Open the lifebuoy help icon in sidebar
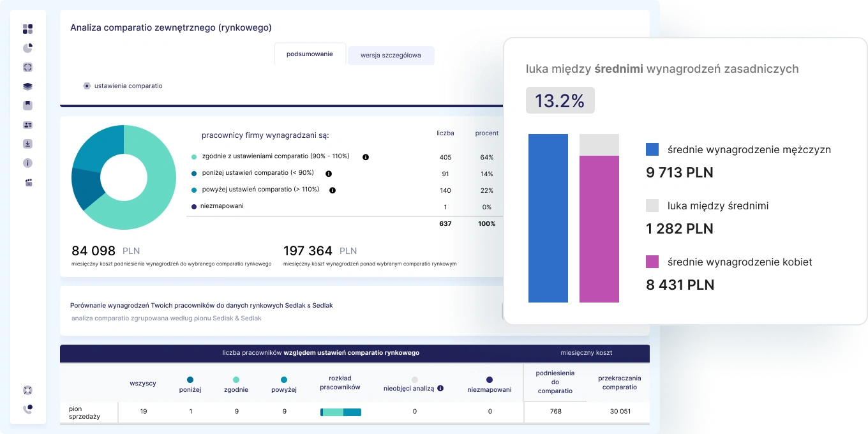The height and width of the screenshot is (434, 868). 27,390
